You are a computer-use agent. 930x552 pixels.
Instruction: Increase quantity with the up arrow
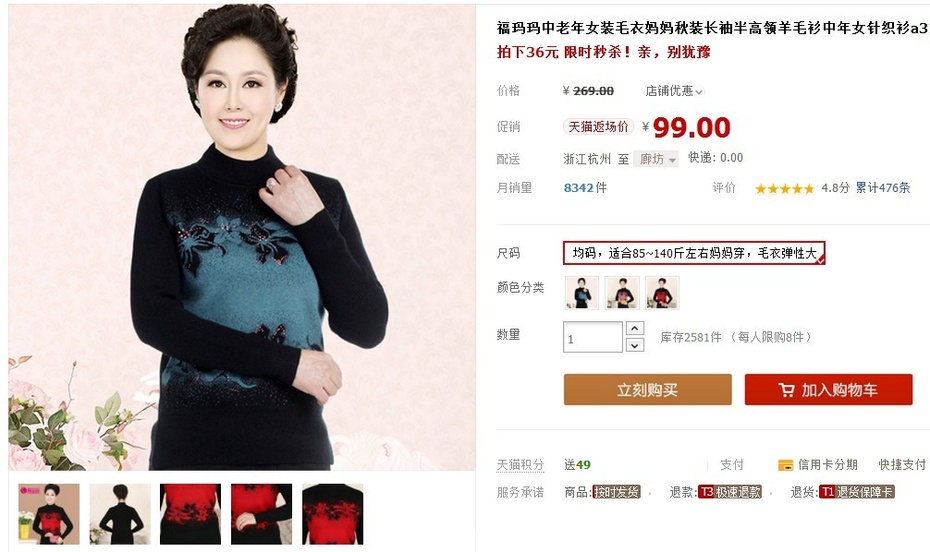(x=635, y=328)
